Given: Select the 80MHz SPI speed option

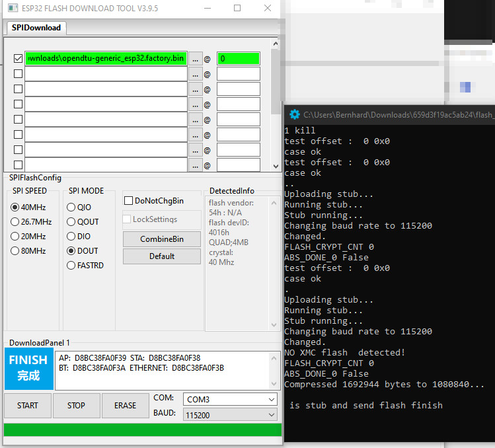Looking at the screenshot, I should (15, 250).
